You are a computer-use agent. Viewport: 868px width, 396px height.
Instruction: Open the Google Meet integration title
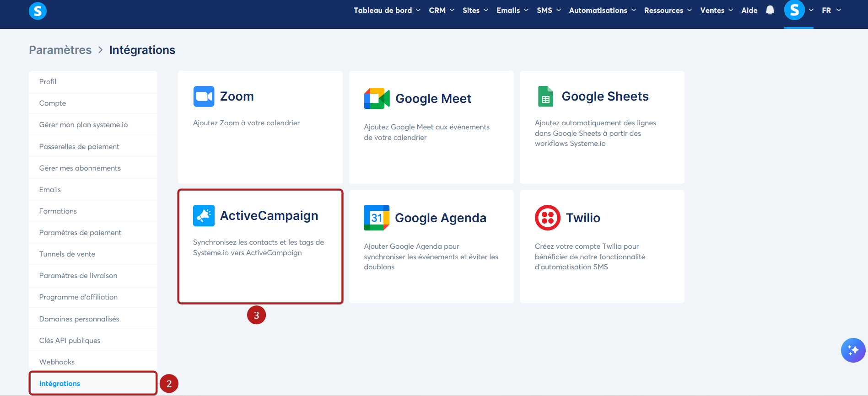pos(433,98)
